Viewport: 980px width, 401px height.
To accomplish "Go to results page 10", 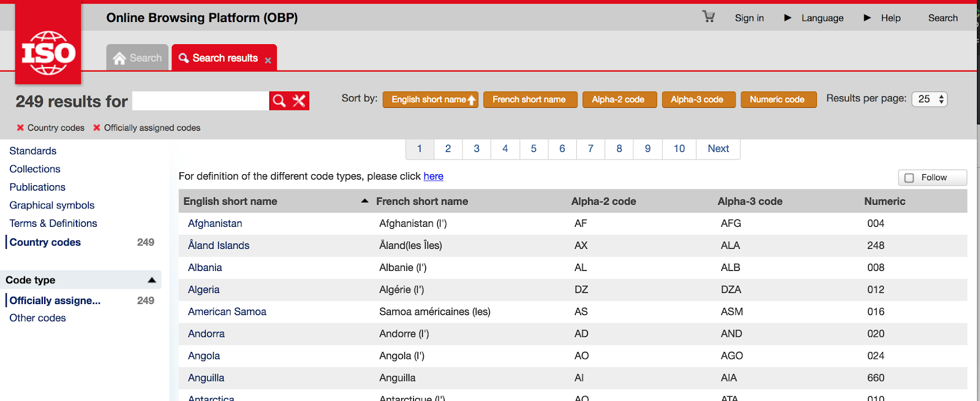I will (x=679, y=148).
